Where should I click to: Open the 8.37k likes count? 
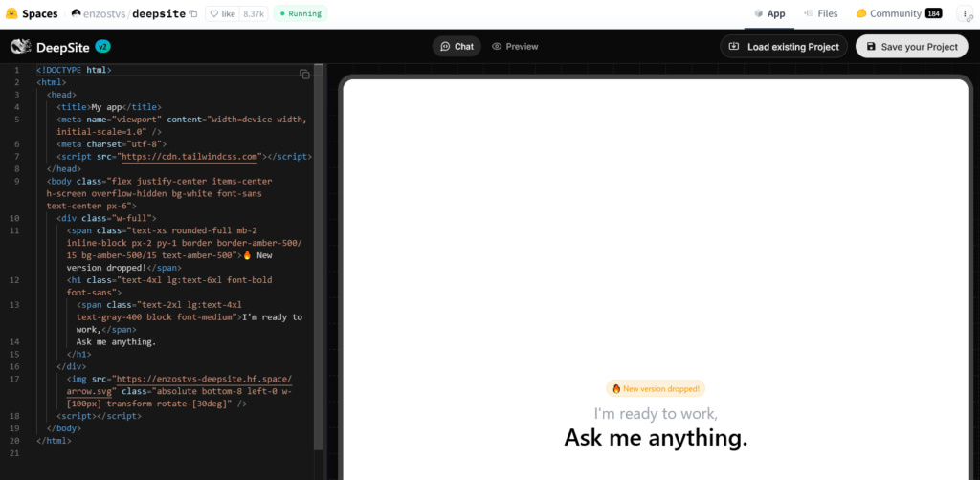254,13
